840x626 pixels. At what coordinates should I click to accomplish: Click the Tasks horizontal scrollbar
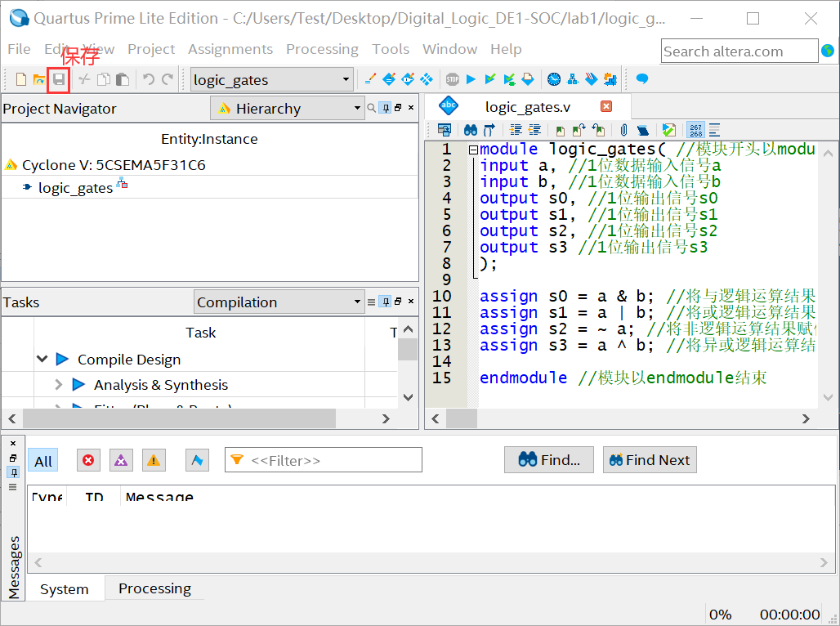pos(180,418)
